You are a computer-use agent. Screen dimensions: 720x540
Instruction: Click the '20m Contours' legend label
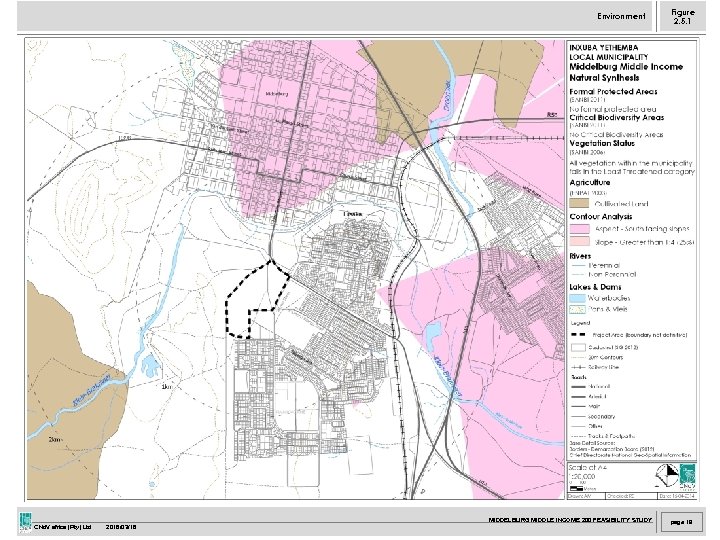pyautogui.click(x=606, y=357)
